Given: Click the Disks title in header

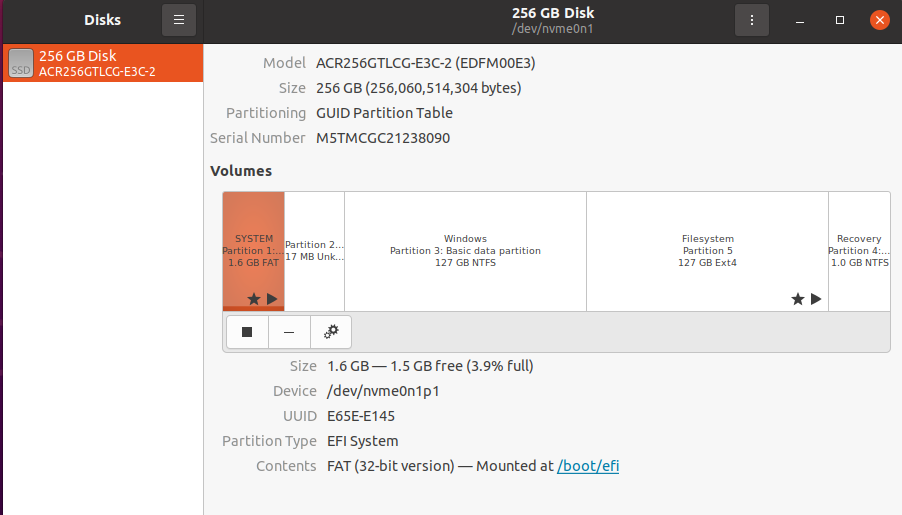Looking at the screenshot, I should pyautogui.click(x=102, y=20).
